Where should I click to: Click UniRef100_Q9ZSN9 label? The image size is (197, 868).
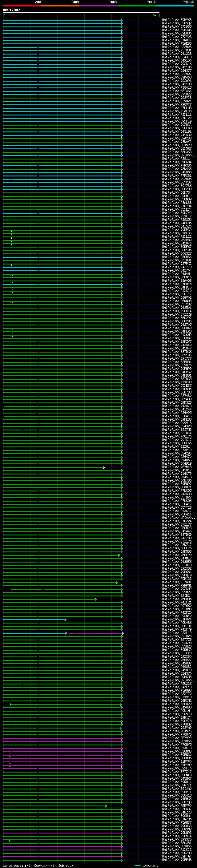pyautogui.click(x=176, y=589)
